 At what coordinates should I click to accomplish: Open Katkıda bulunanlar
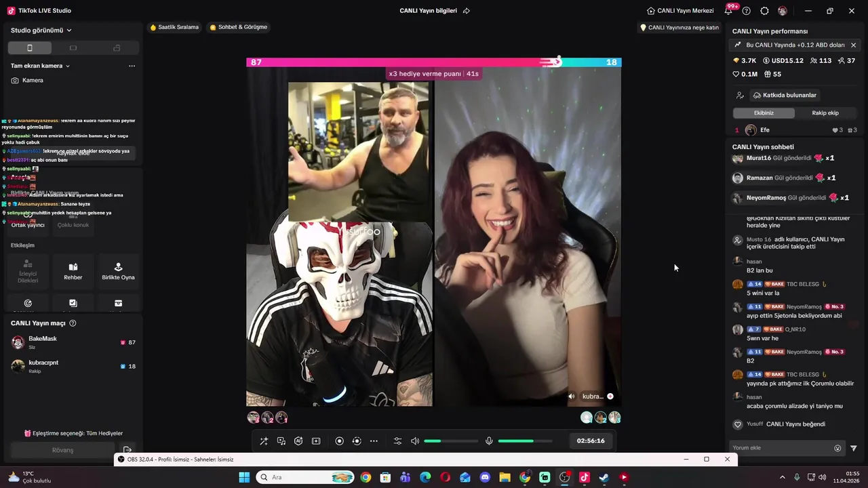pyautogui.click(x=784, y=95)
